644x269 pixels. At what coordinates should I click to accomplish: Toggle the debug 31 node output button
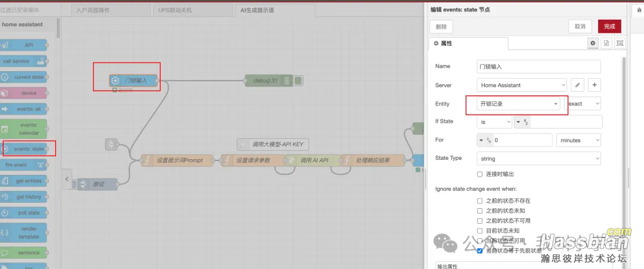[298, 81]
